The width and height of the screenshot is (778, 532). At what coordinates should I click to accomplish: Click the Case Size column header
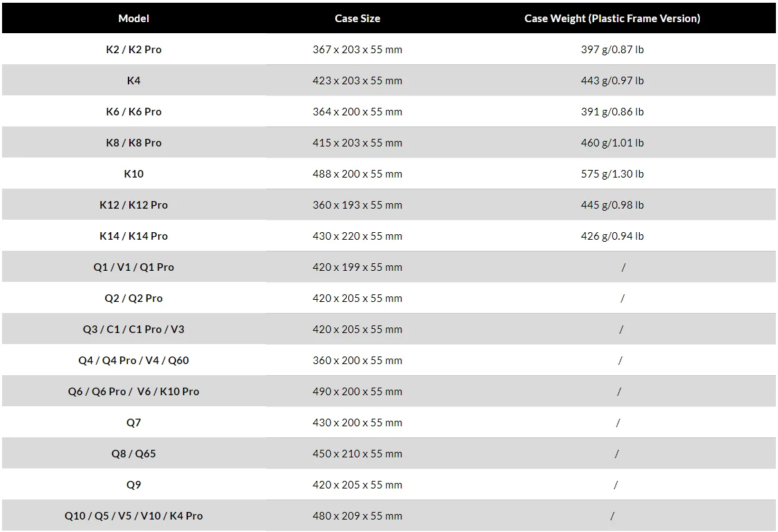(357, 19)
